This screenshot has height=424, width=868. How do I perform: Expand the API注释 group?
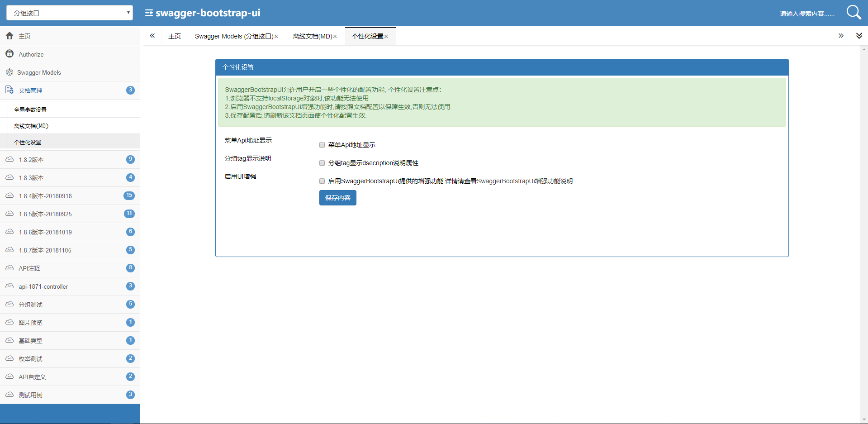(70, 268)
